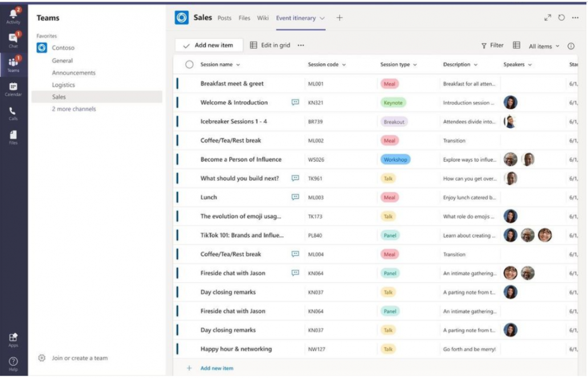Open Icebreaker Sessions 1 - 4 item

(x=234, y=121)
